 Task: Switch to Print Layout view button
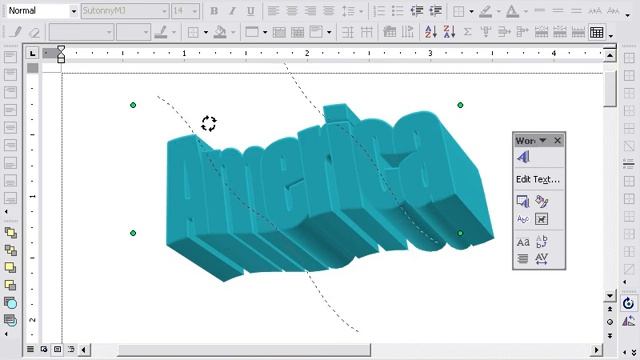[57, 349]
